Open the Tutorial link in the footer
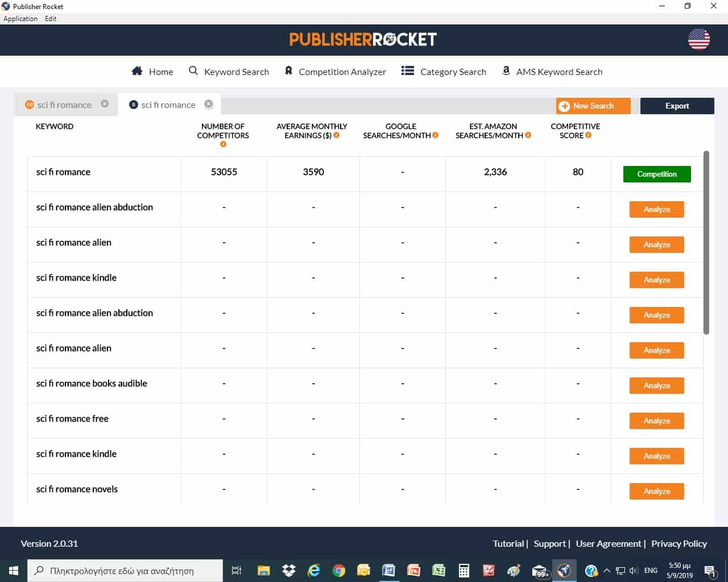The height and width of the screenshot is (582, 728). (508, 543)
